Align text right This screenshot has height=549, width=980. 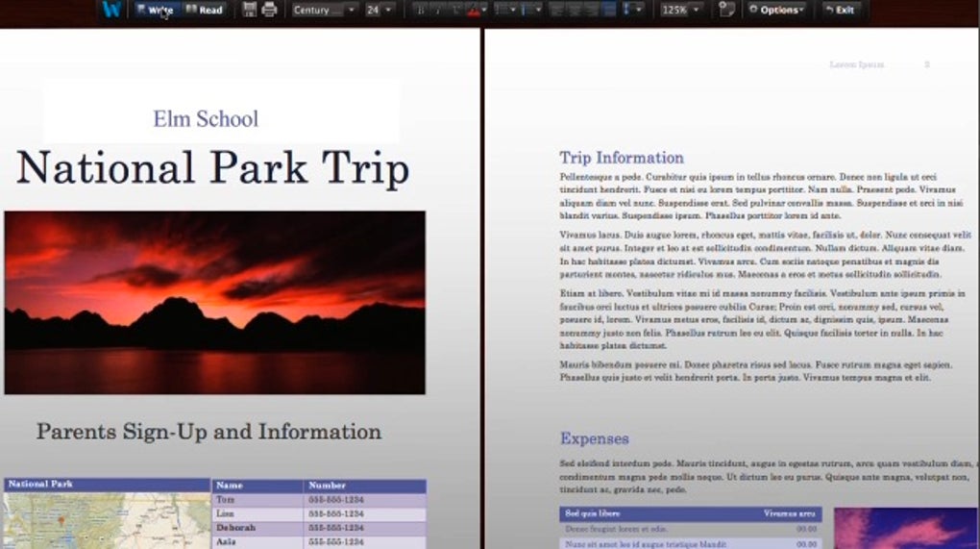pyautogui.click(x=591, y=10)
